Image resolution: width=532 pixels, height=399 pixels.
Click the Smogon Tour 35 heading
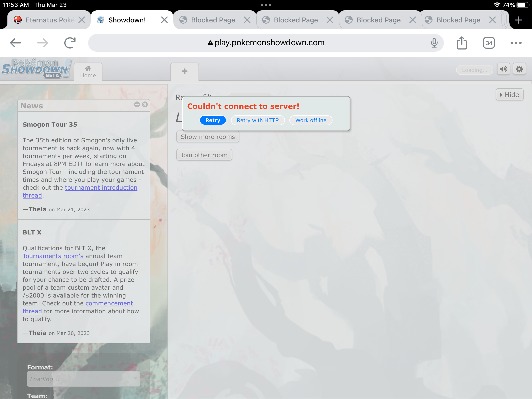(x=50, y=124)
